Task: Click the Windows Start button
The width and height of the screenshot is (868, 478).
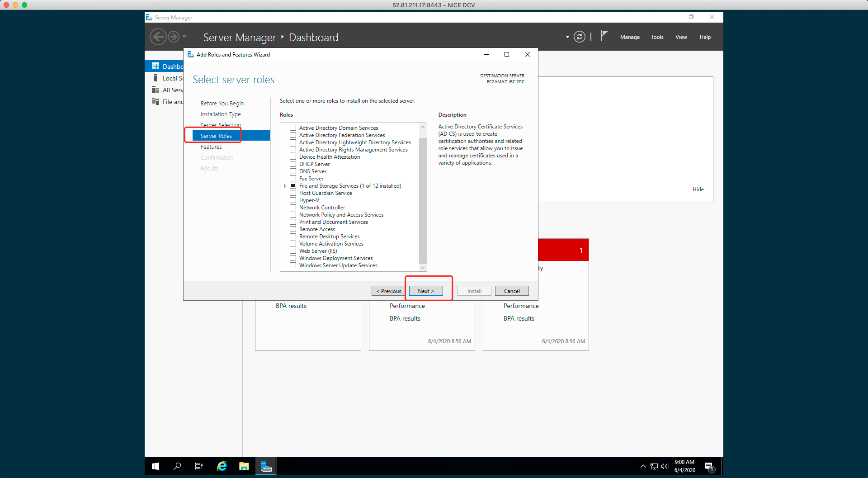Action: point(156,466)
